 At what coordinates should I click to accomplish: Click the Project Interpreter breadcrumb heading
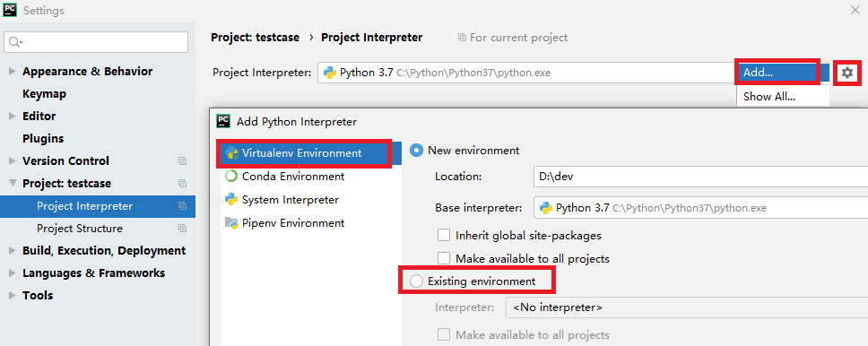tap(372, 38)
